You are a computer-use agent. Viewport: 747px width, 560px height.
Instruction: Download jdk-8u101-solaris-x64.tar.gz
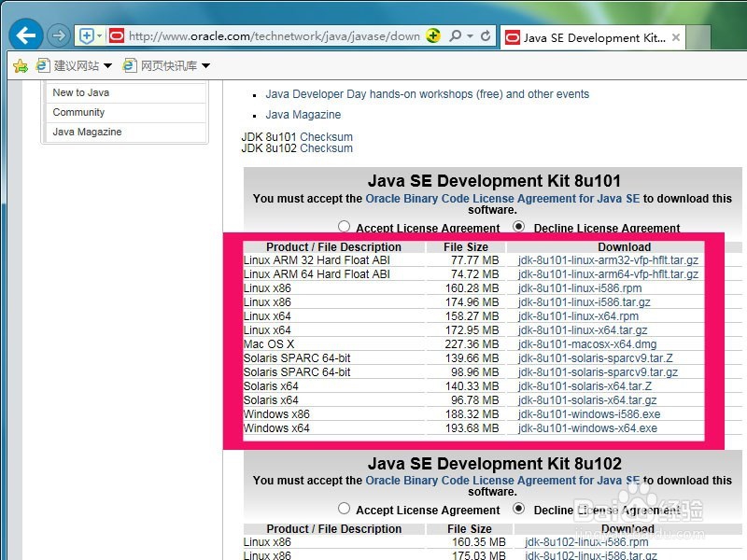(587, 400)
